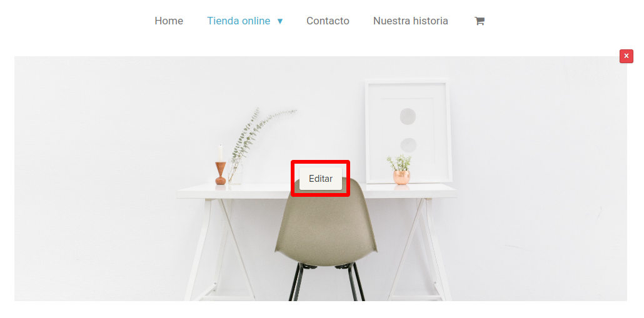Click the wooden candle holder
Image resolution: width=644 pixels, height=318 pixels.
tap(221, 173)
